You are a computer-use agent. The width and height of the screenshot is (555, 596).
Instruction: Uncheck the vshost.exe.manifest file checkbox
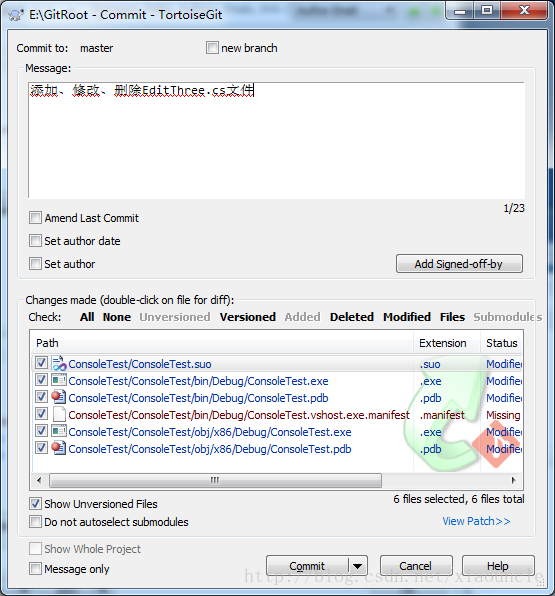point(41,414)
